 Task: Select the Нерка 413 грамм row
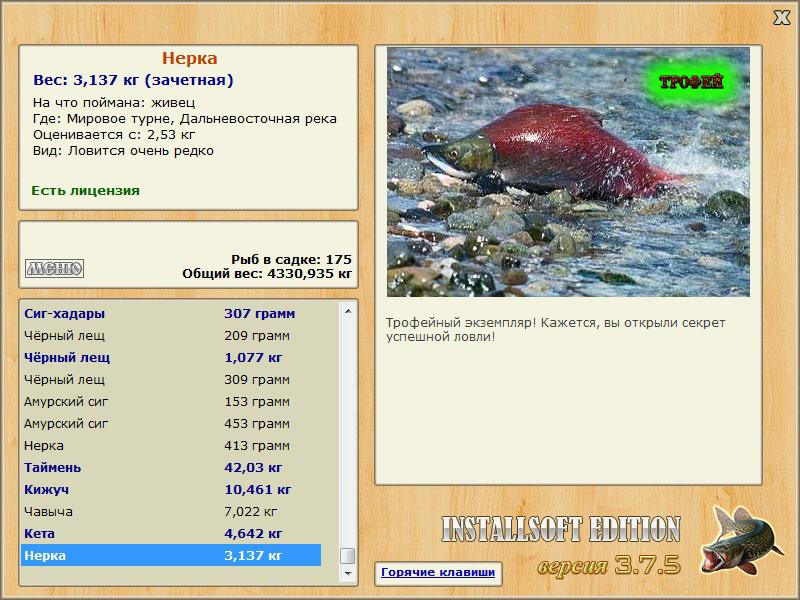171,445
